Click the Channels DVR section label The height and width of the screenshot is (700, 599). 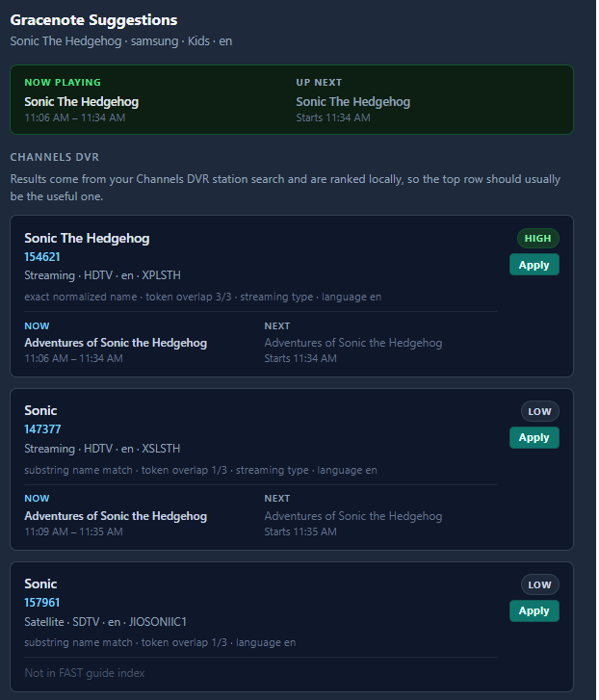(55, 157)
